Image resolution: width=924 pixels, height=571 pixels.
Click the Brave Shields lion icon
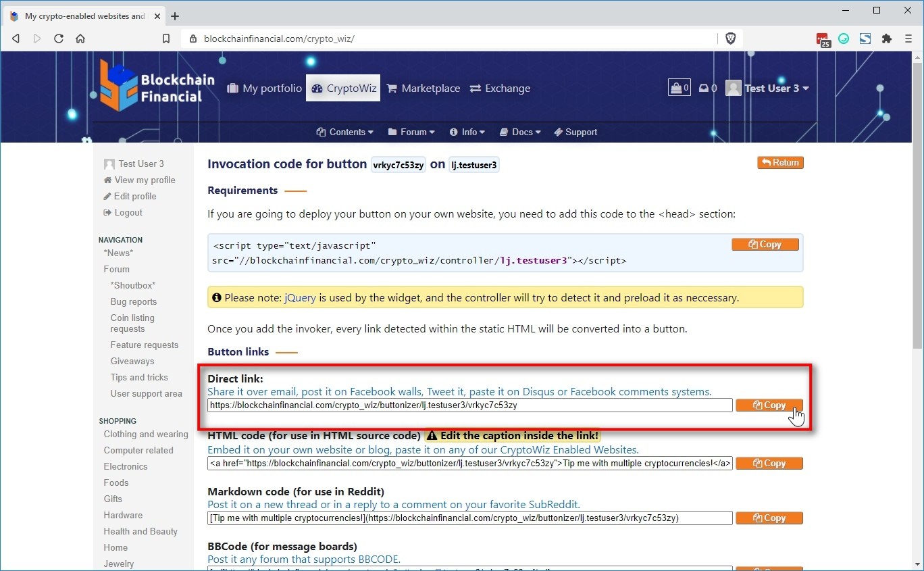click(730, 39)
